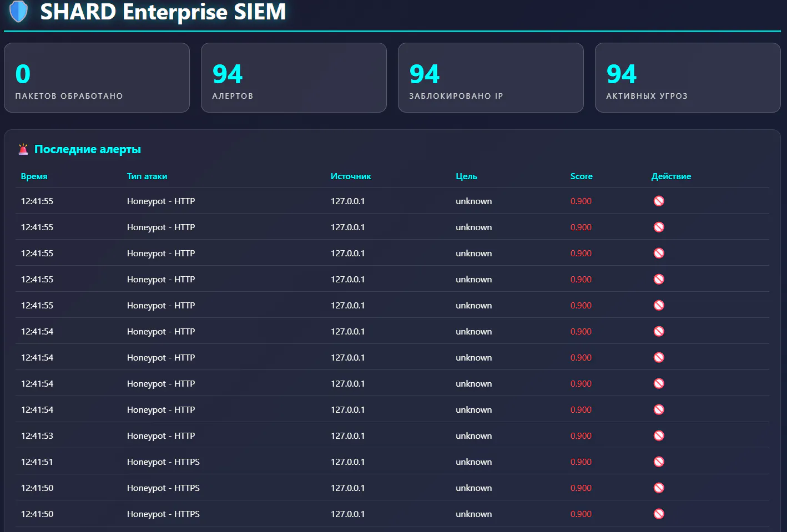The image size is (787, 532).
Task: Sort by the Время column header
Action: click(34, 176)
